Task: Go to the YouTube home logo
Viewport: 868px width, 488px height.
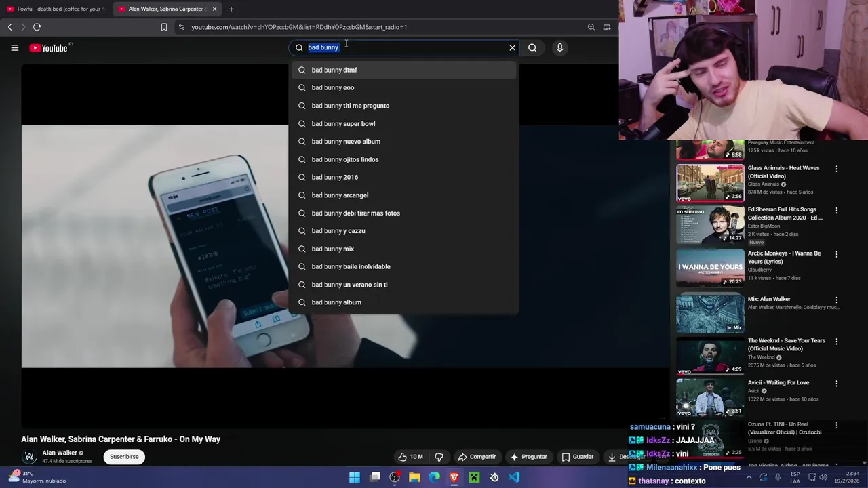Action: (49, 48)
